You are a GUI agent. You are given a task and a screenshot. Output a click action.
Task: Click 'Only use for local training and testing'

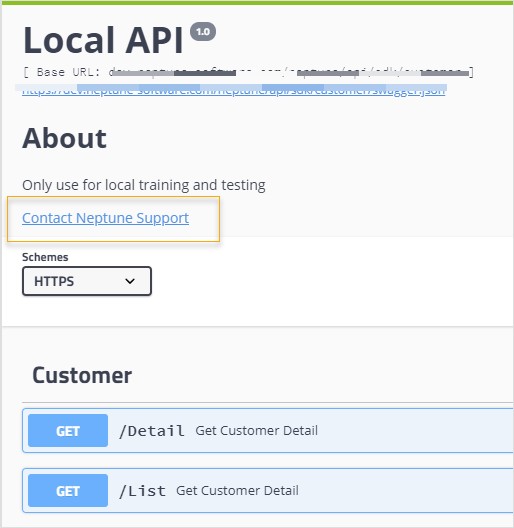tap(144, 185)
